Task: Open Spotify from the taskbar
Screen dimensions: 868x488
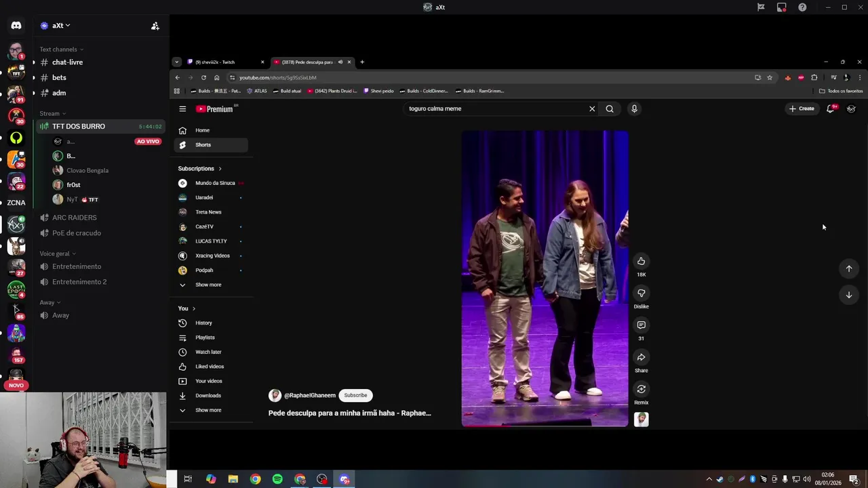Action: [x=277, y=479]
